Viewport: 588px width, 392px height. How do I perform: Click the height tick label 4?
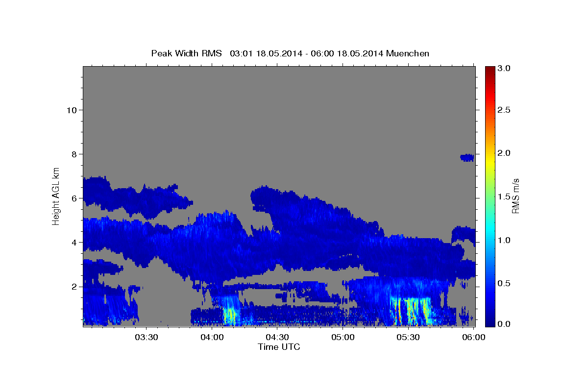73,243
